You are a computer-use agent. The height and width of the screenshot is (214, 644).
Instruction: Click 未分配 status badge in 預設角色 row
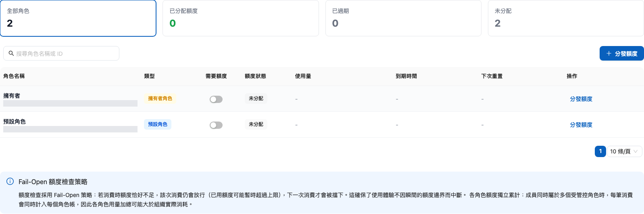(x=256, y=124)
